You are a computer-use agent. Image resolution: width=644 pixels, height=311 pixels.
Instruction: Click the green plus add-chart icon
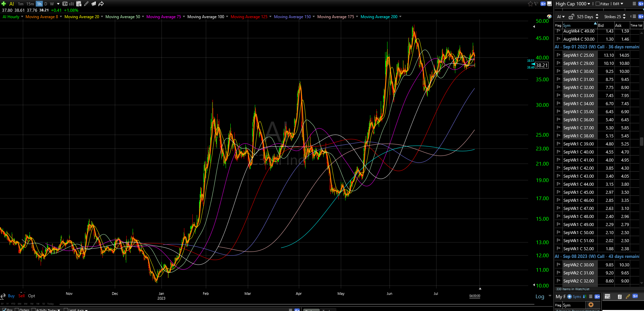(4, 4)
